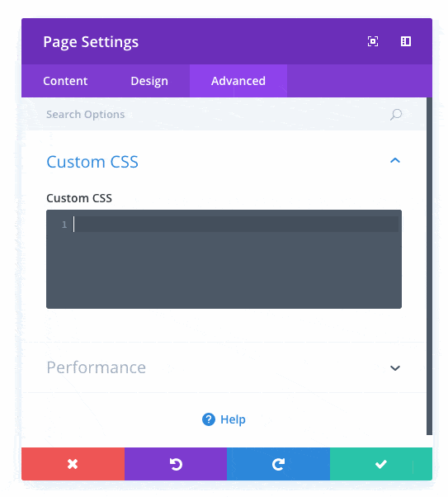Click the fullscreen expand modal icon
Viewport: 448px width, 497px height.
point(373,41)
